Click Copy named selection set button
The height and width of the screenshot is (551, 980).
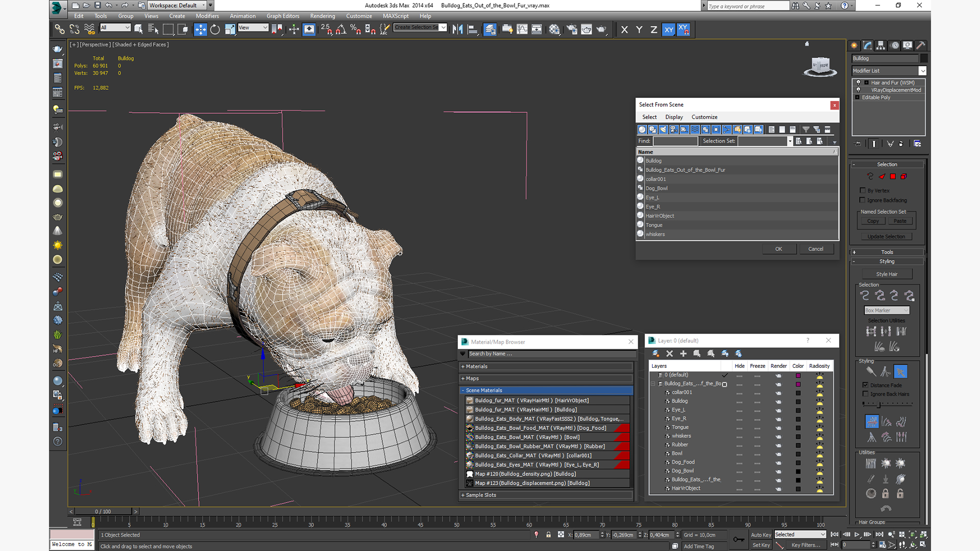[873, 221]
